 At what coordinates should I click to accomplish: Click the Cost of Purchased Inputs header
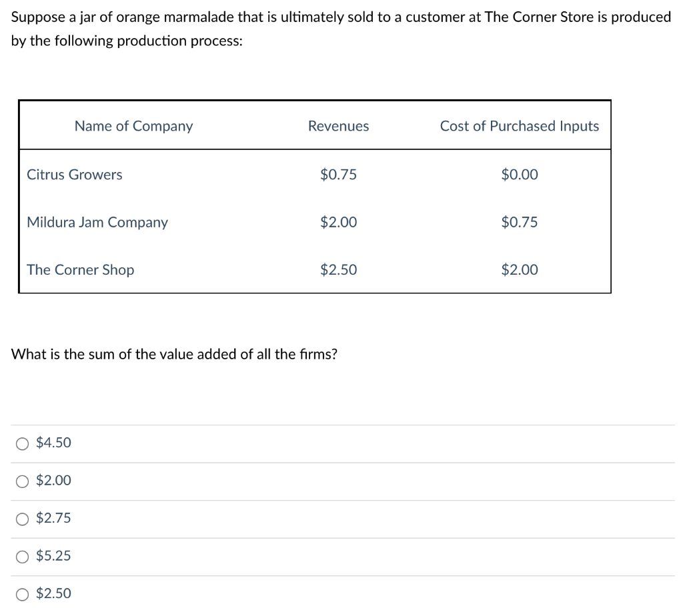point(519,126)
